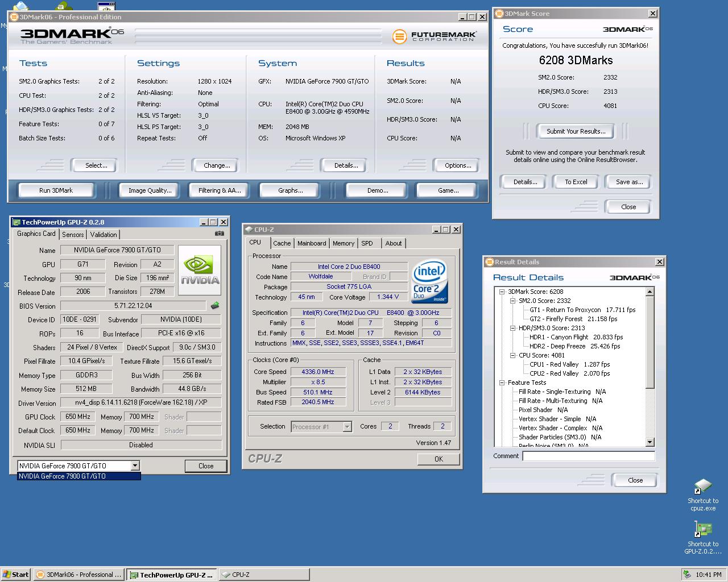This screenshot has width=728, height=582.
Task: Open the CPU-Z Memory tab
Action: 344,243
